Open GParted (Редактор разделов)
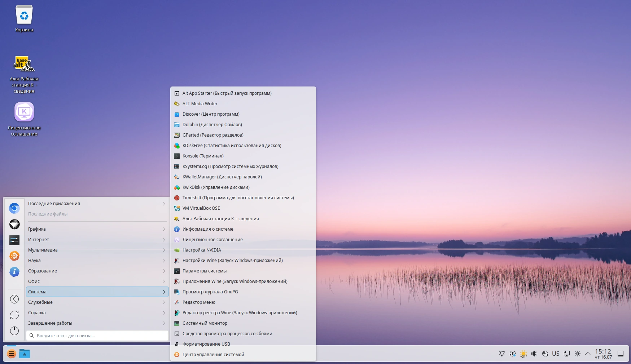Image resolution: width=631 pixels, height=364 pixels. 243,135
